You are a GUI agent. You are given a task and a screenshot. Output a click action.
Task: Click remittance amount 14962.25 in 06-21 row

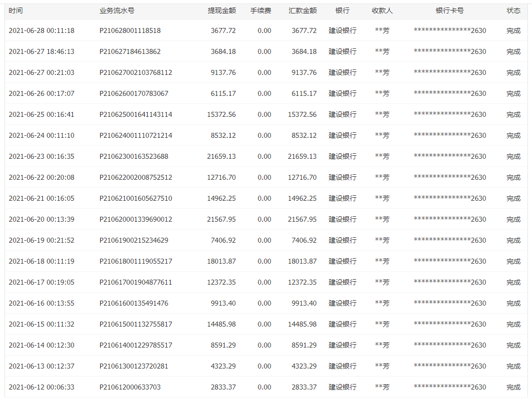tap(302, 198)
